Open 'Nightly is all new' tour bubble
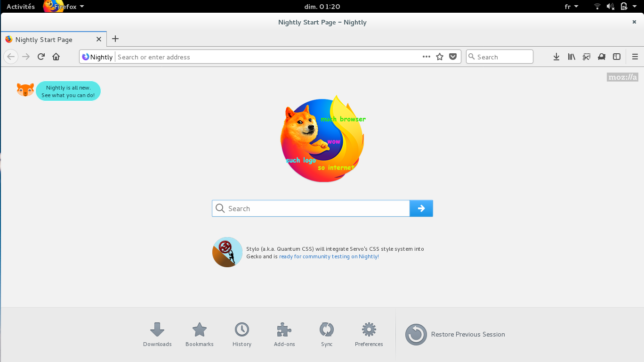Viewport: 644px width, 362px height. (x=68, y=91)
